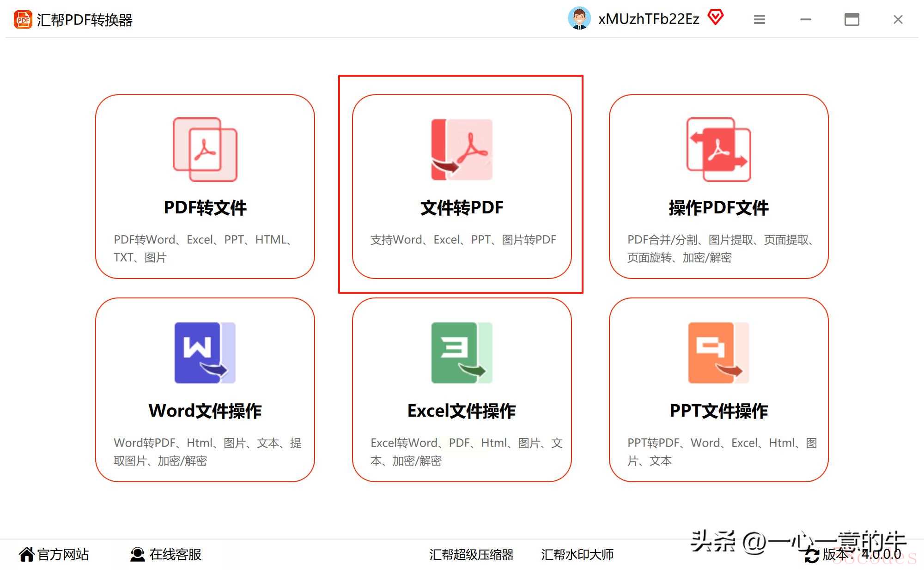This screenshot has height=570, width=924.
Task: Open the 官方网站 link
Action: point(63,554)
